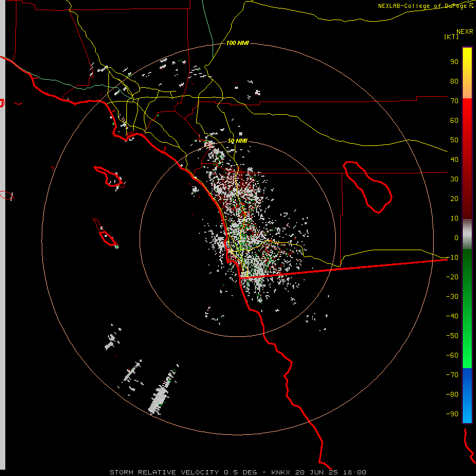This screenshot has width=476, height=476.
Task: Click the "[KT]" units label
Action: [x=451, y=36]
